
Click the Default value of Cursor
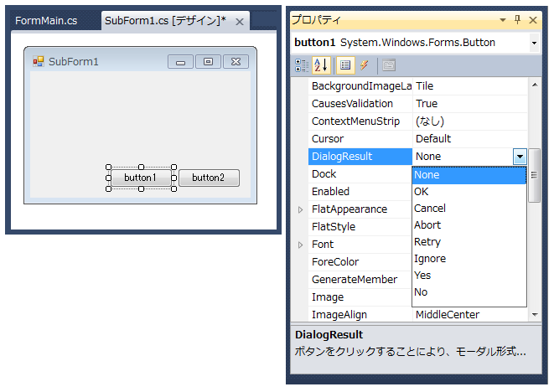pos(470,139)
